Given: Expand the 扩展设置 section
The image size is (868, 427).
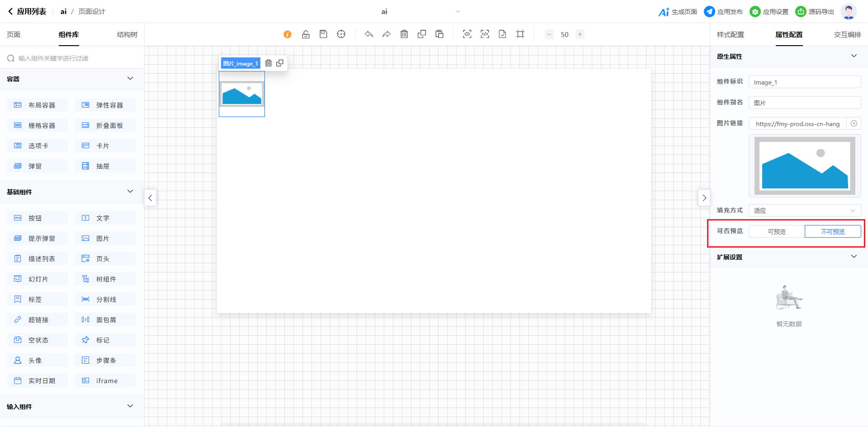Looking at the screenshot, I should click(854, 257).
